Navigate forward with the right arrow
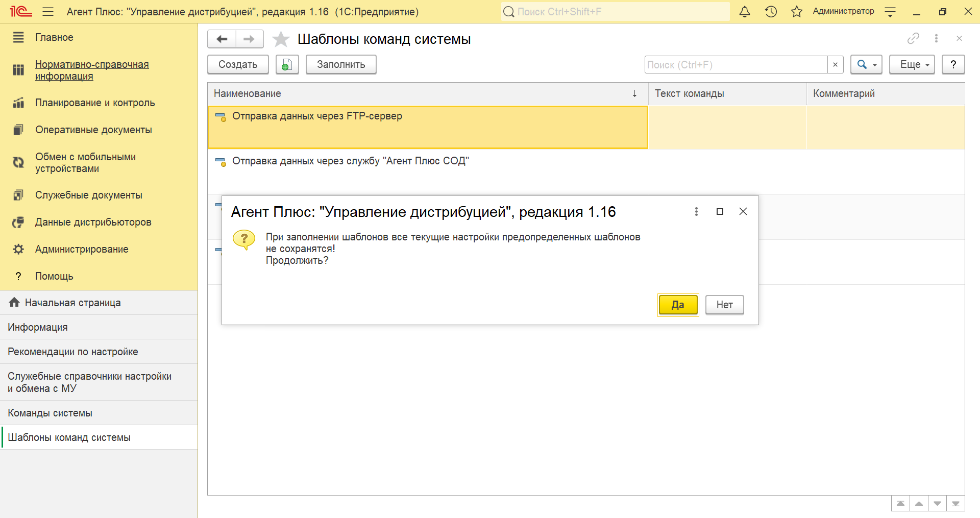The height and width of the screenshot is (518, 980). [250, 39]
